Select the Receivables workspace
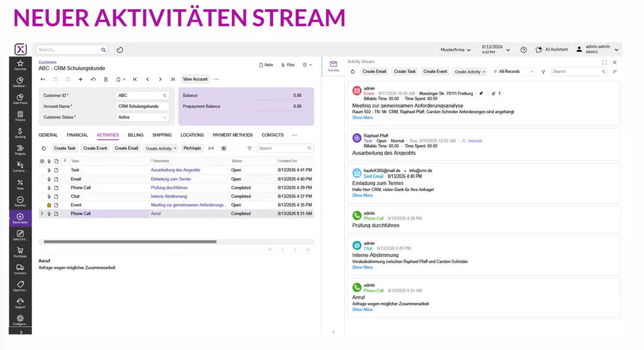This screenshot has height=350, width=644. [x=20, y=218]
